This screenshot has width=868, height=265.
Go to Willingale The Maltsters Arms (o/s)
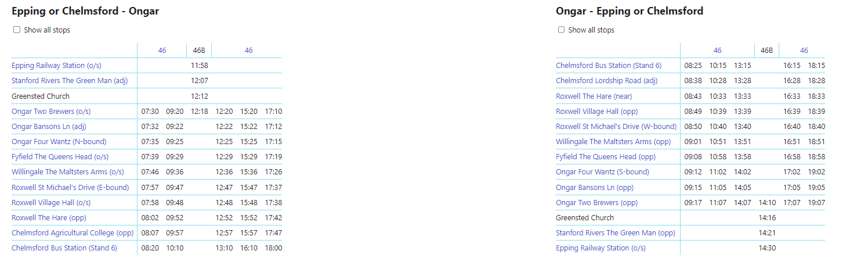tap(67, 172)
